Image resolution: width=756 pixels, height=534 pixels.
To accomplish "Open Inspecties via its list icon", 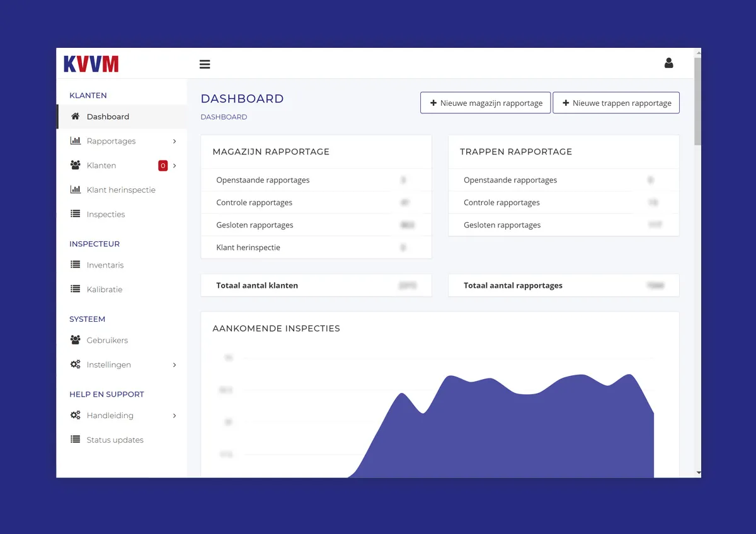I will (75, 214).
